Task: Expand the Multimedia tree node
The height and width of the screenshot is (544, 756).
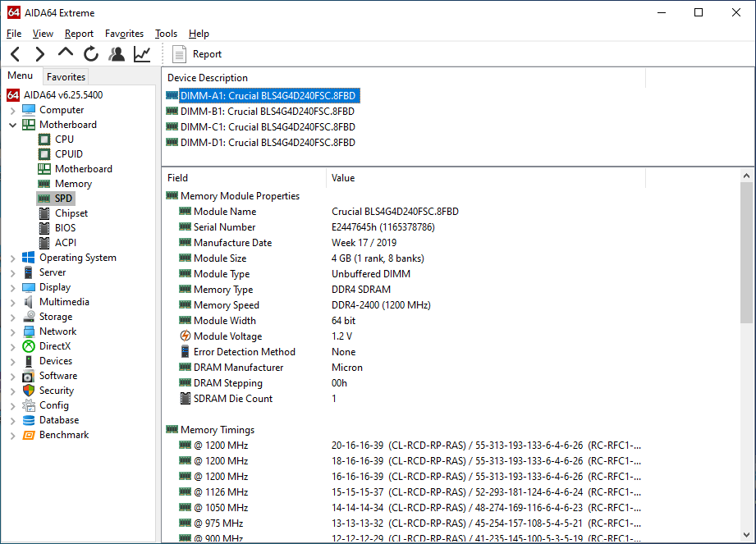Action: pos(13,303)
